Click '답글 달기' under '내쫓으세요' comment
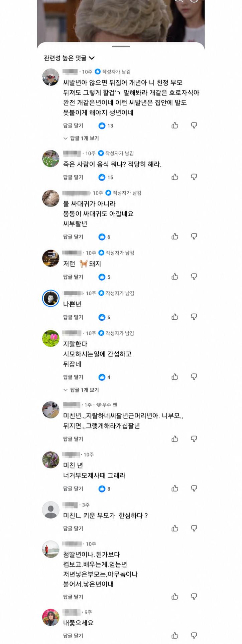 73,636
